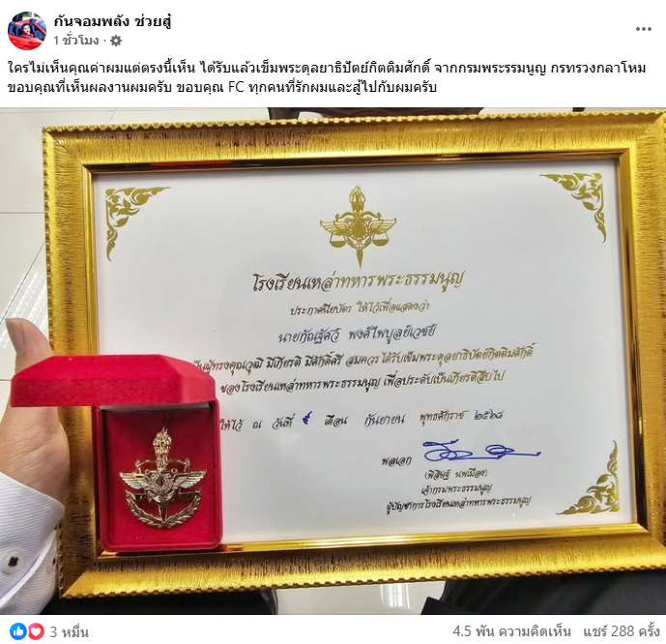Screen dimensions: 666x644
Task: View the แชร์ 288 ครั้ง shares list
Action: tap(621, 631)
